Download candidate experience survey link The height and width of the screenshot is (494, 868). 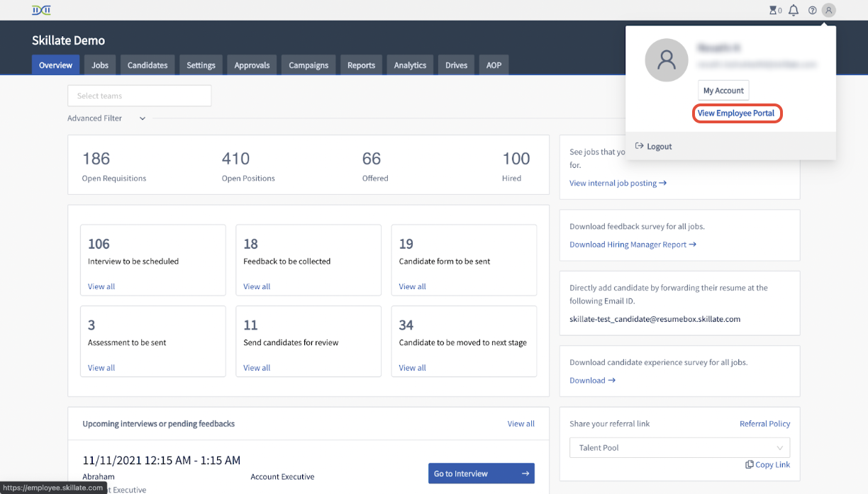pos(592,381)
